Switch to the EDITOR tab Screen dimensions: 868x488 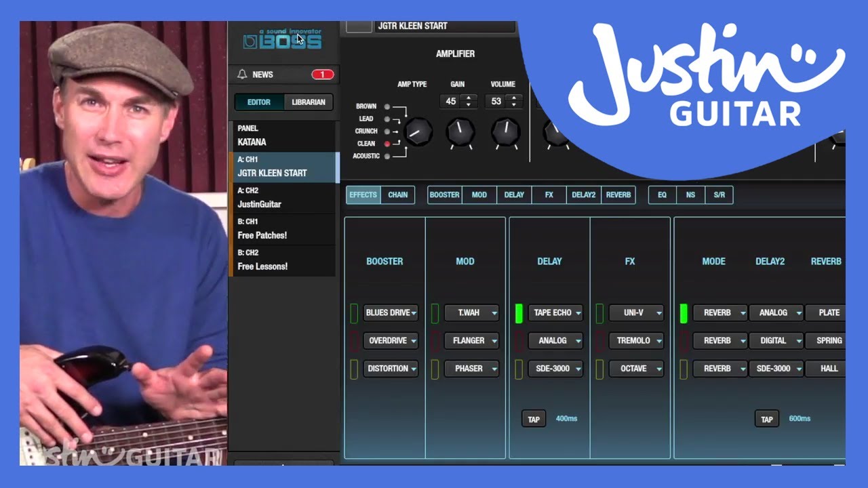click(x=259, y=102)
